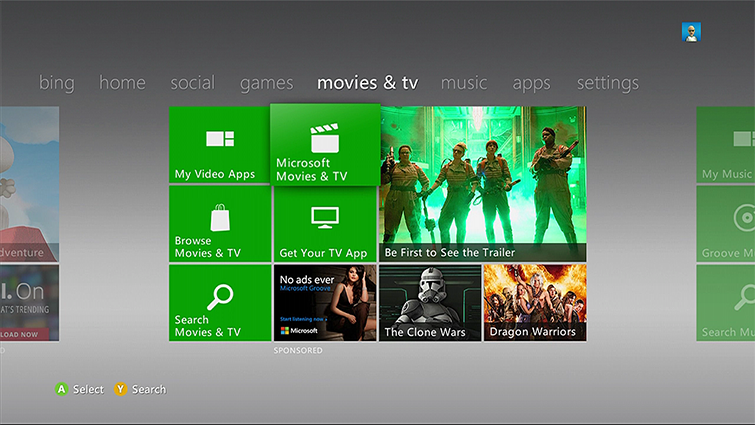755x425 pixels.
Task: Click the yellow Y Search button icon
Action: click(120, 389)
